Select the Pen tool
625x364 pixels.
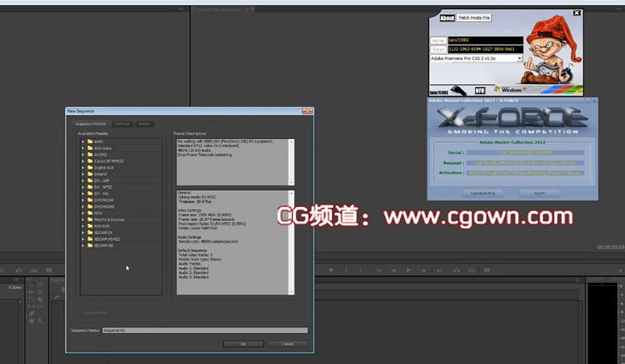31,314
